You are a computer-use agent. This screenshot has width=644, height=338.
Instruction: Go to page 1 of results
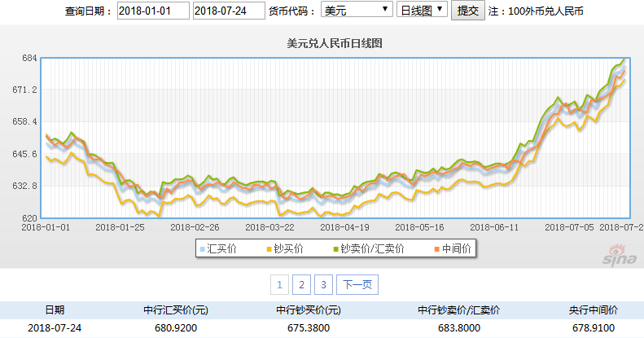(280, 284)
